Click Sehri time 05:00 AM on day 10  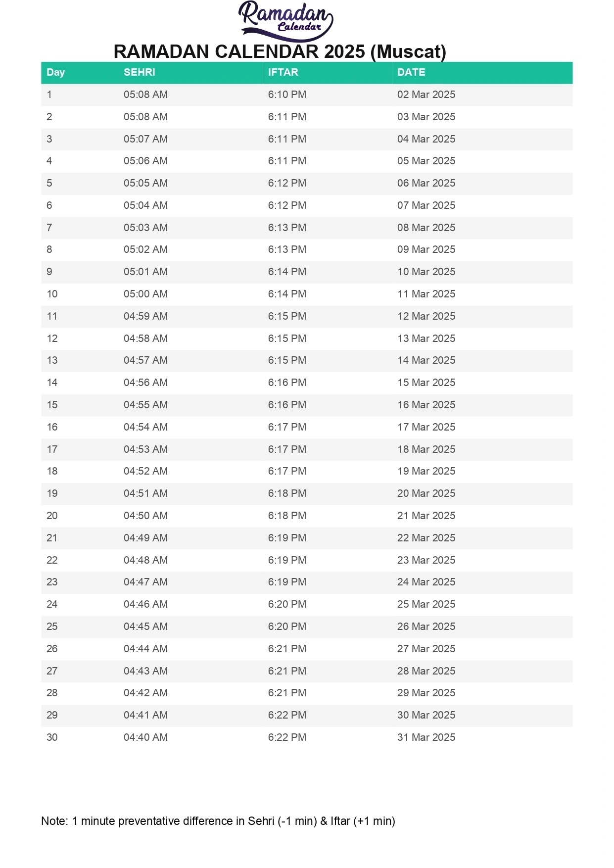(145, 294)
